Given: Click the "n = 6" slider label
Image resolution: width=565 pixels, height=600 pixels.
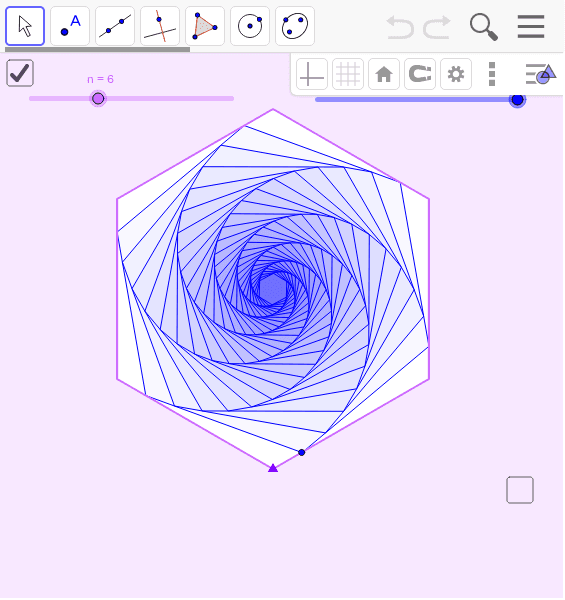Looking at the screenshot, I should pyautogui.click(x=100, y=79).
